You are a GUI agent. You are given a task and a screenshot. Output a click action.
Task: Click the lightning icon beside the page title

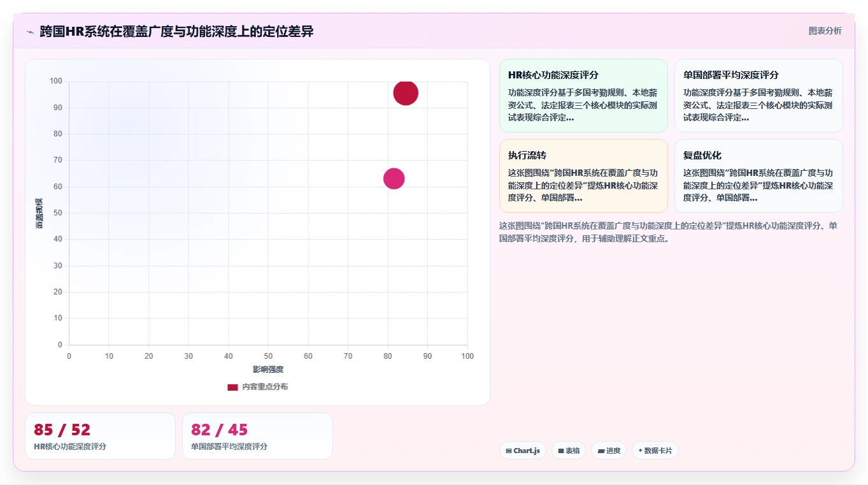pyautogui.click(x=30, y=32)
